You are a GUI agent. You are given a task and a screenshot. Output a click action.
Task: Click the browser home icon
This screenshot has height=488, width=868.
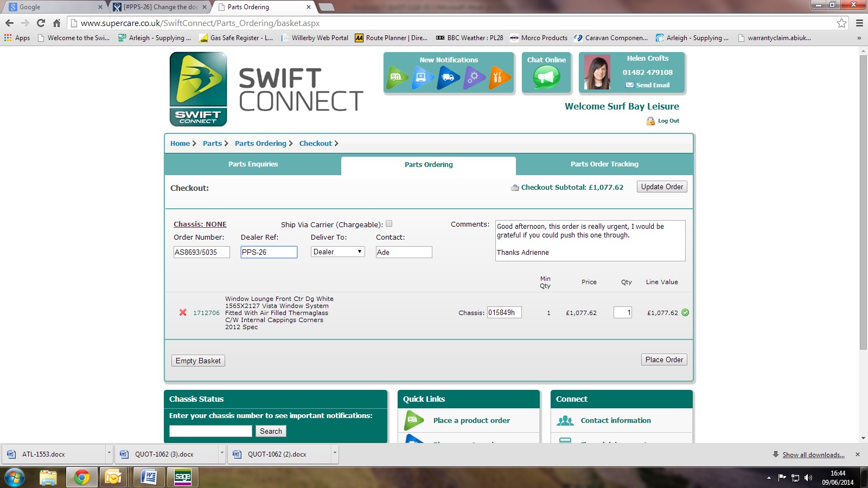point(56,23)
